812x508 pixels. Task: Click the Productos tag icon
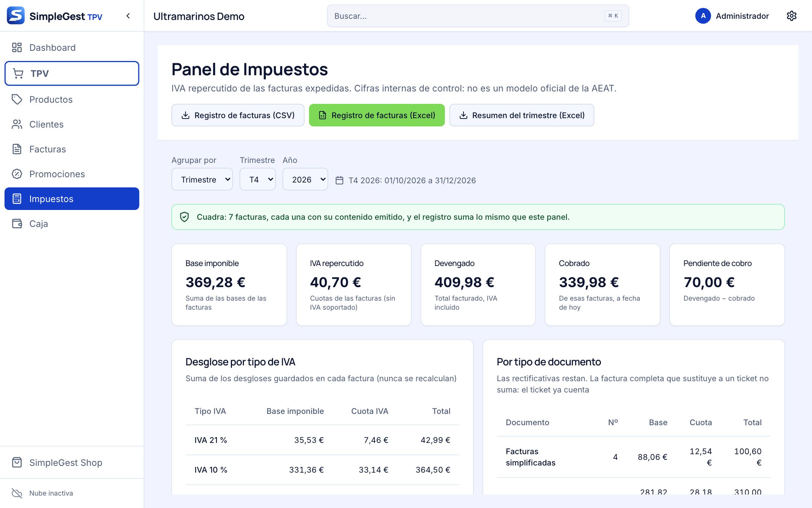(x=17, y=99)
